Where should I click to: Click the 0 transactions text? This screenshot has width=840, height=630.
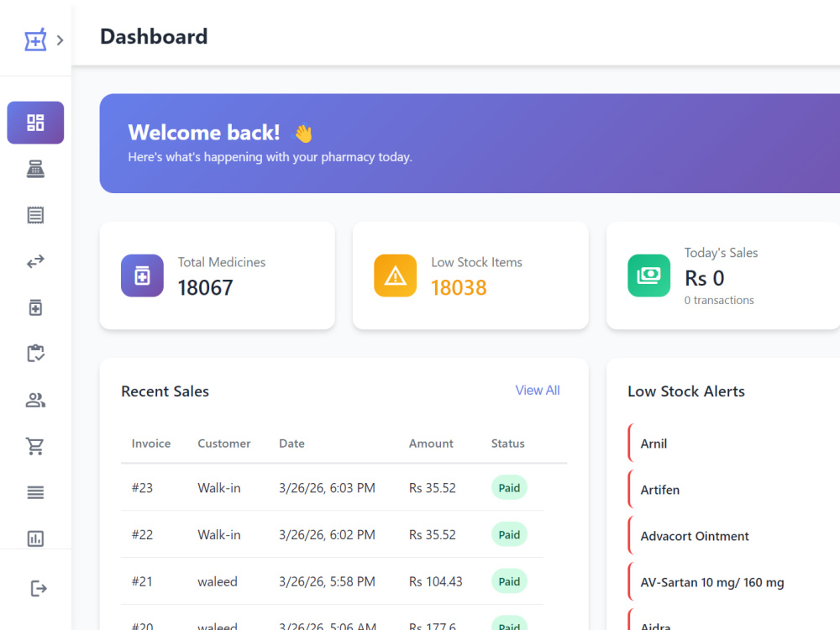[719, 301]
